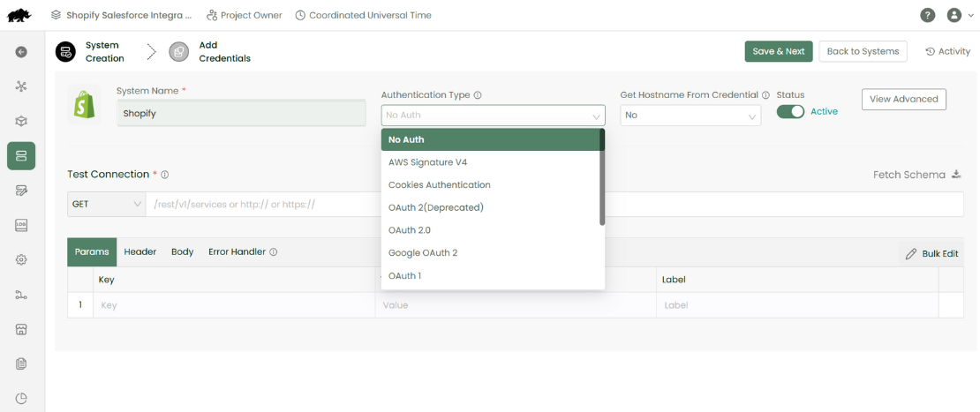Open the Authentication Type dropdown

pyautogui.click(x=494, y=116)
